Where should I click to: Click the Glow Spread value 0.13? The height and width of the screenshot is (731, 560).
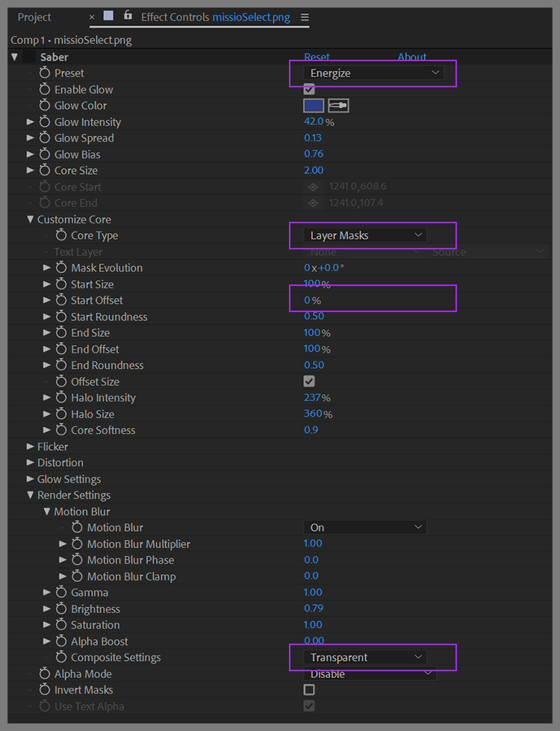click(313, 137)
